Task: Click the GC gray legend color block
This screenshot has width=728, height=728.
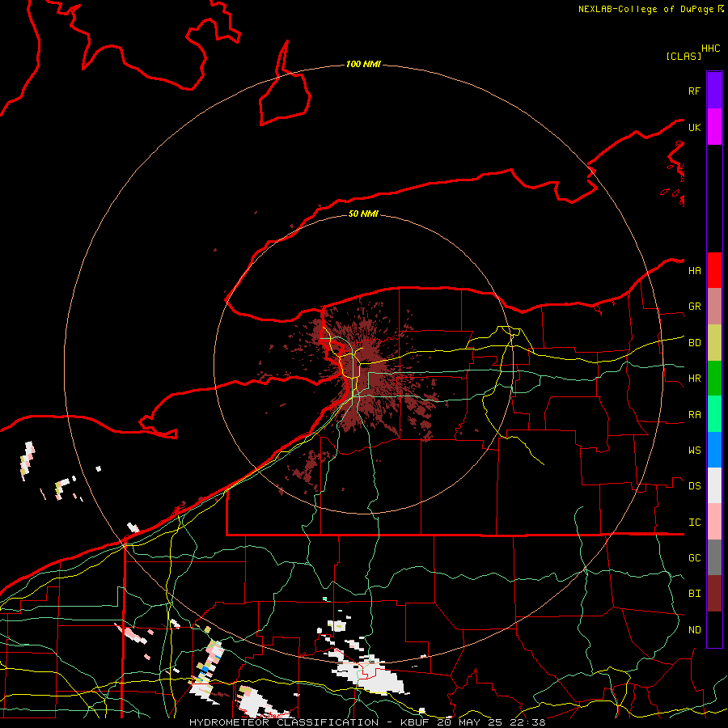Action: (714, 557)
